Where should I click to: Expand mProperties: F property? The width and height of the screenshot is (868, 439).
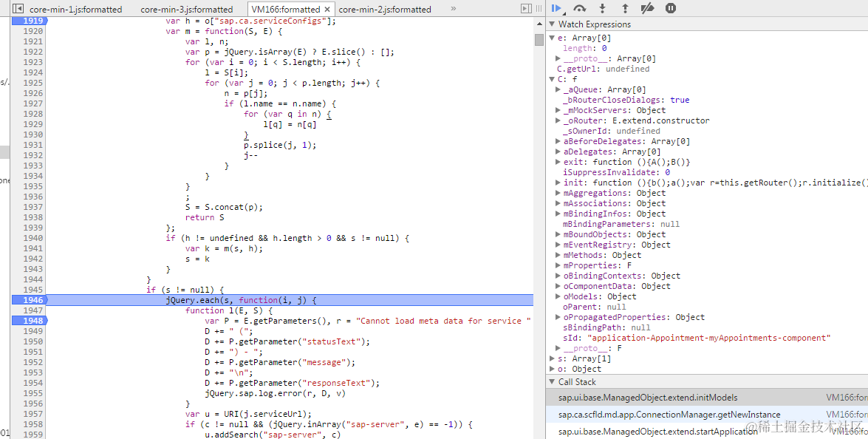point(558,266)
